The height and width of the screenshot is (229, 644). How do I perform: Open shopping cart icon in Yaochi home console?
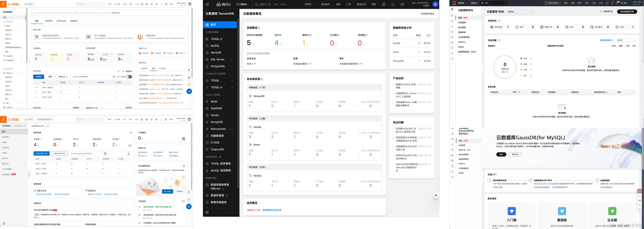(x=157, y=4)
